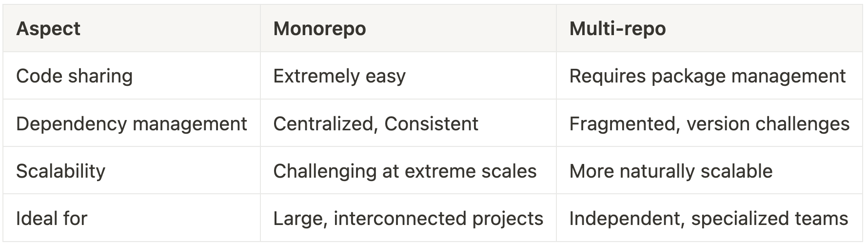Select the 'Ideal for' row label
This screenshot has height=245, width=868.
[52, 218]
